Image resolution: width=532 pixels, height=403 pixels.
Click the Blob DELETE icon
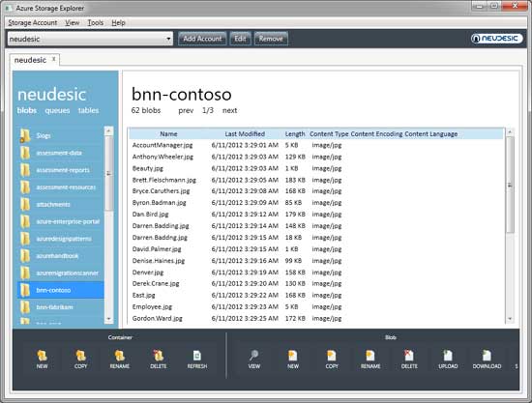coord(409,356)
